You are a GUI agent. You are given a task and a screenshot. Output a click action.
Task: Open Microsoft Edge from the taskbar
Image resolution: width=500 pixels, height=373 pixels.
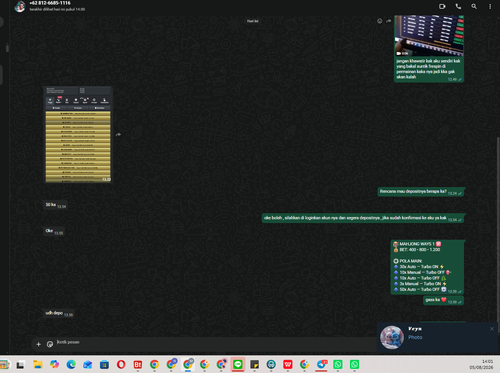[x=71, y=364]
